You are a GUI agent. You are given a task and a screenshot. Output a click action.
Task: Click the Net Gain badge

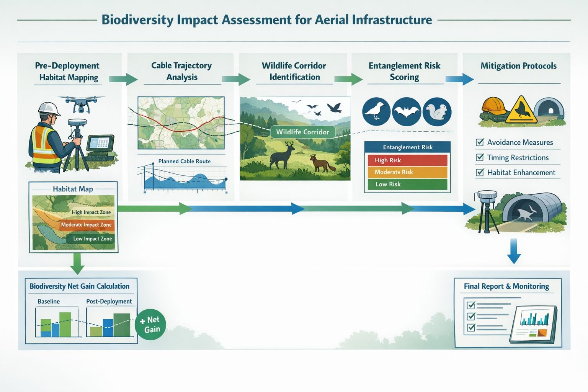pos(151,324)
